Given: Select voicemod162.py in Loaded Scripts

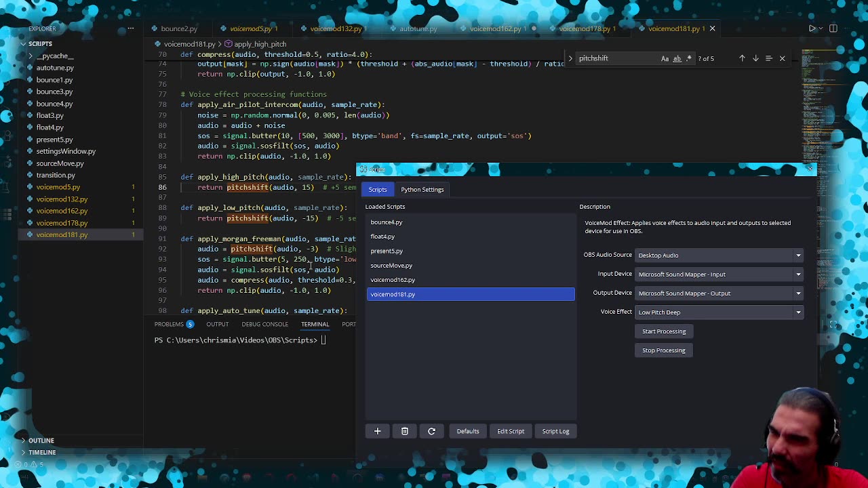Looking at the screenshot, I should click(471, 280).
